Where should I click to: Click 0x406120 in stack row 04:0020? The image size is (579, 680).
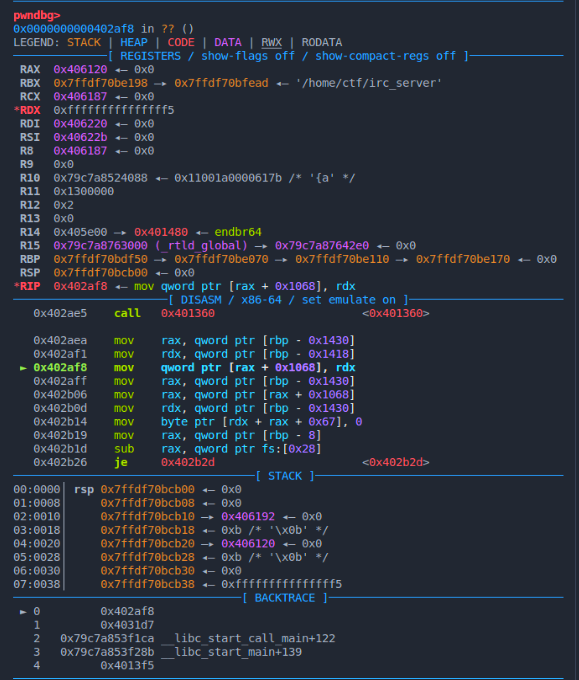click(x=248, y=543)
